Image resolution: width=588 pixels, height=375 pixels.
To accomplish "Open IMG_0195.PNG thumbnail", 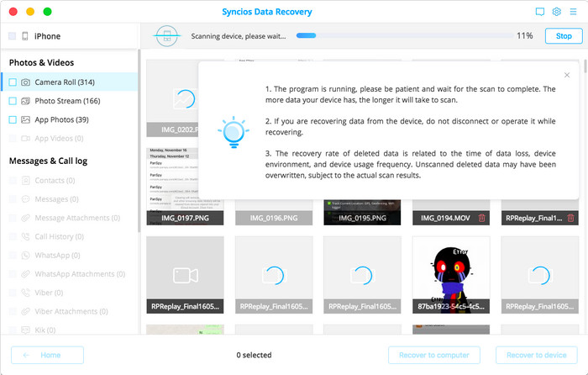I will tap(362, 213).
